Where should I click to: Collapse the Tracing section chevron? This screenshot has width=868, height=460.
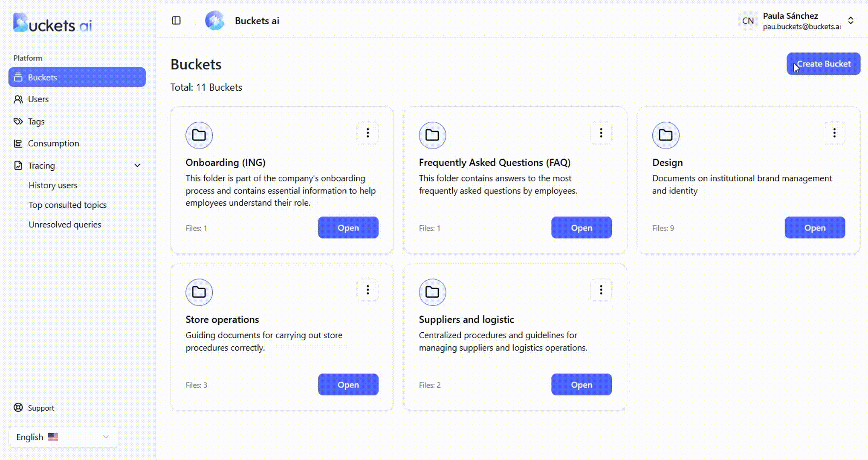click(137, 166)
